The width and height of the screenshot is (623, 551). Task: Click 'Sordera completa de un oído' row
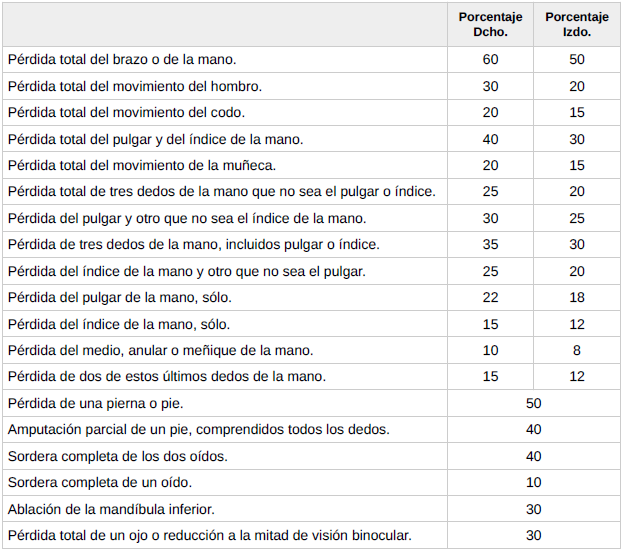pos(99,482)
